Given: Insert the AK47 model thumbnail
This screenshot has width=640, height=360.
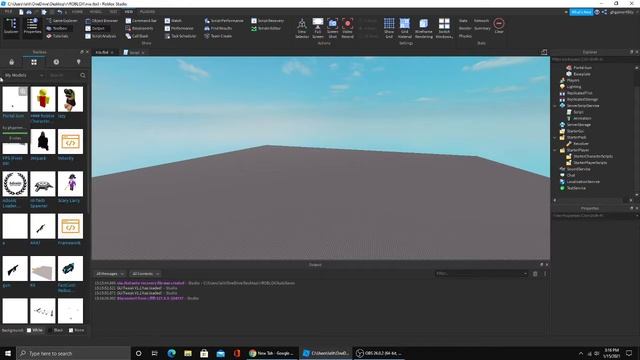Looking at the screenshot, I should (x=43, y=226).
